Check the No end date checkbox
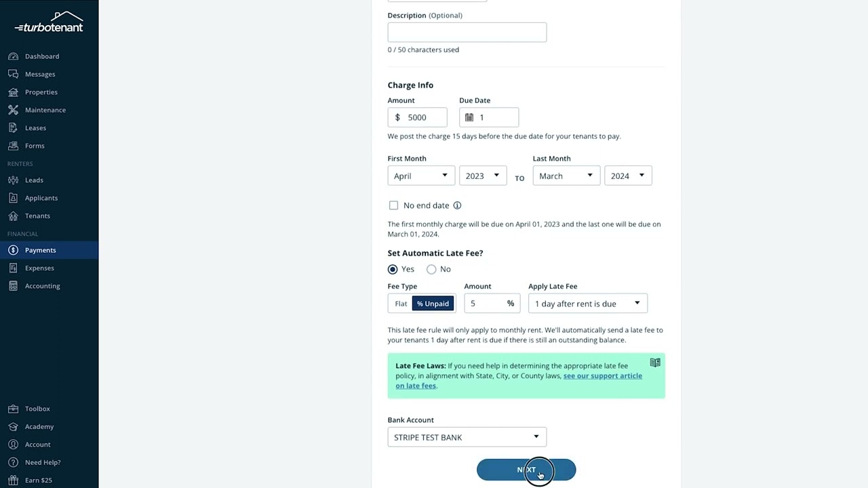 (x=393, y=205)
